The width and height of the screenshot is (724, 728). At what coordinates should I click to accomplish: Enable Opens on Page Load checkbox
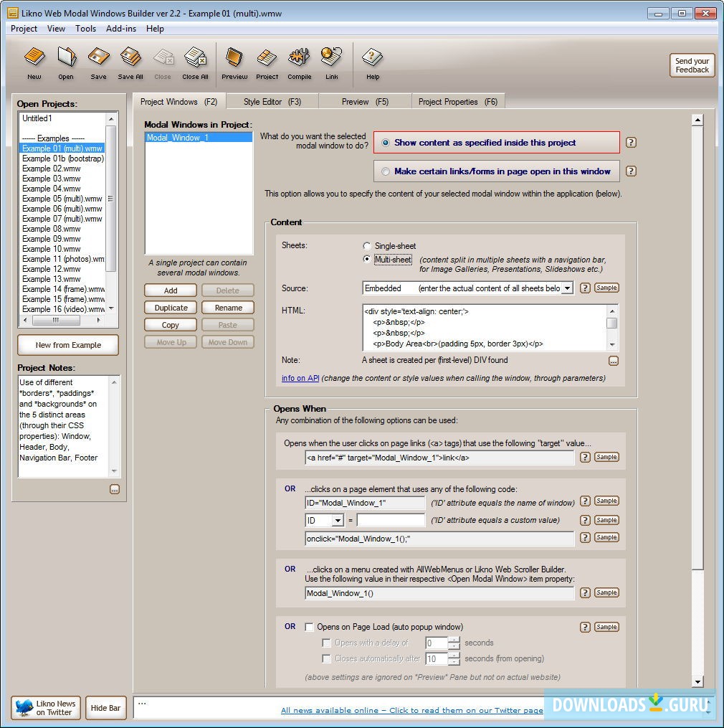click(x=309, y=627)
